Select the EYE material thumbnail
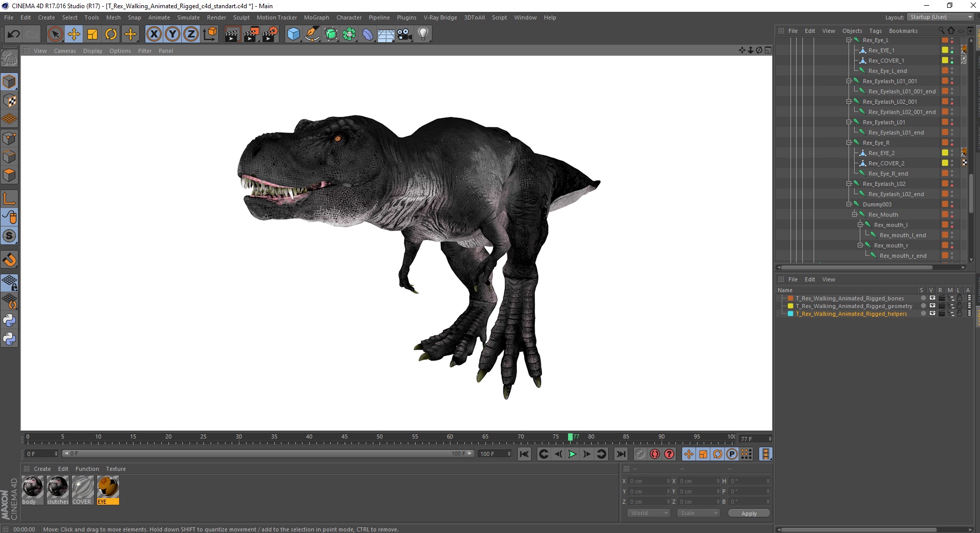Image resolution: width=980 pixels, height=533 pixels. (108, 490)
